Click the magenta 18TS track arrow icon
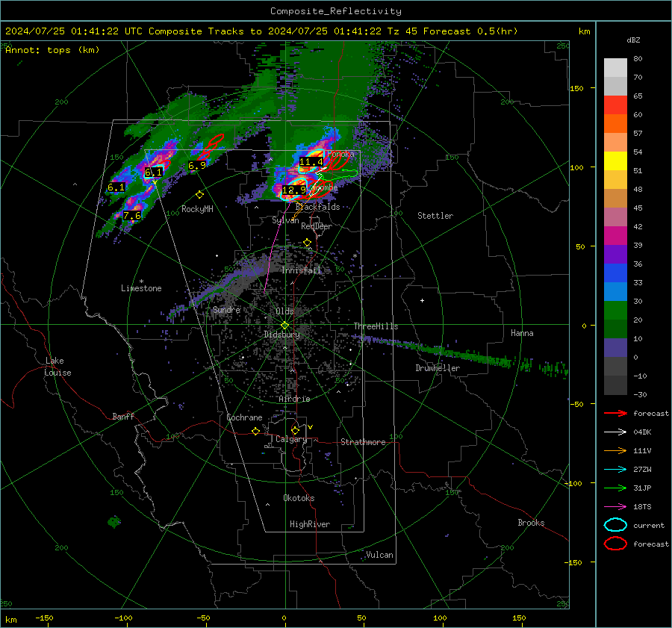 (x=615, y=507)
